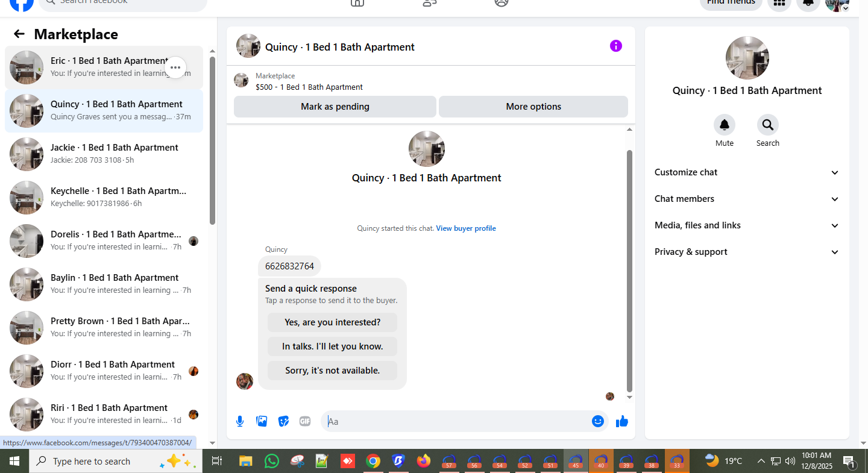Viewport: 868px width, 473px height.
Task: Click the chat messages scrollbar
Action: tap(629, 271)
